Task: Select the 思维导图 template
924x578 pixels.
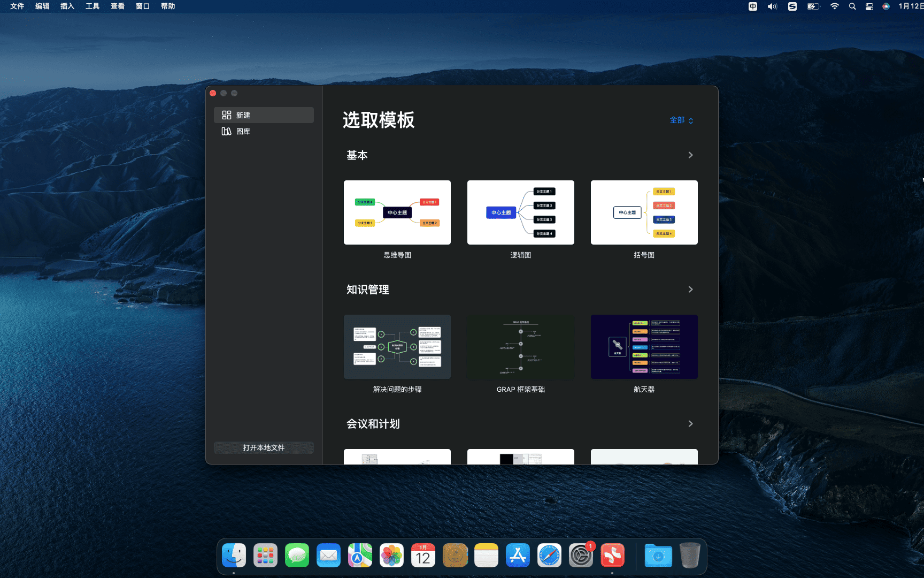Action: [397, 212]
